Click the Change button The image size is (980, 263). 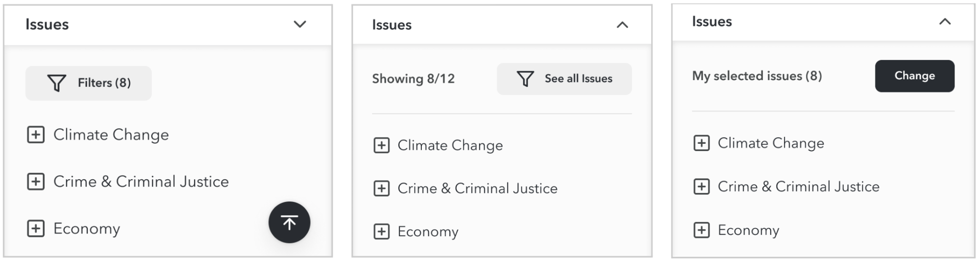pyautogui.click(x=914, y=76)
